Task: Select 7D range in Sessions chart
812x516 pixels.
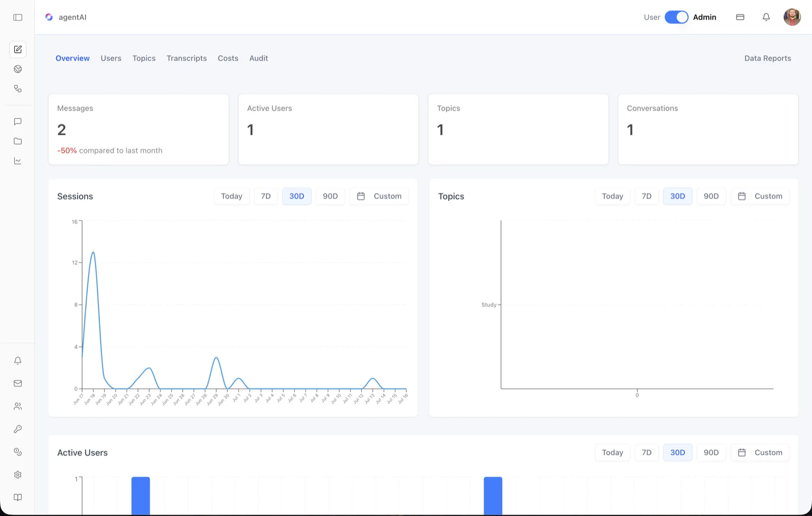Action: click(266, 196)
